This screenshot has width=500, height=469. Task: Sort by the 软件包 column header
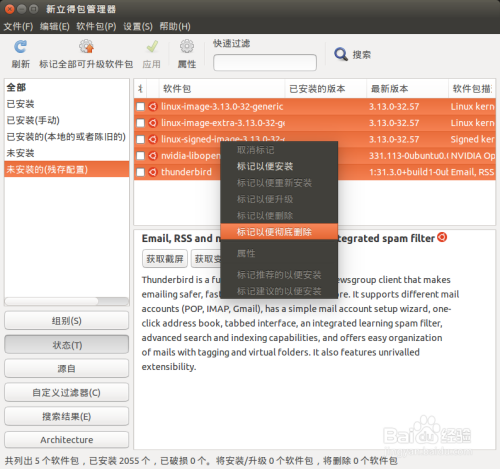click(x=222, y=89)
